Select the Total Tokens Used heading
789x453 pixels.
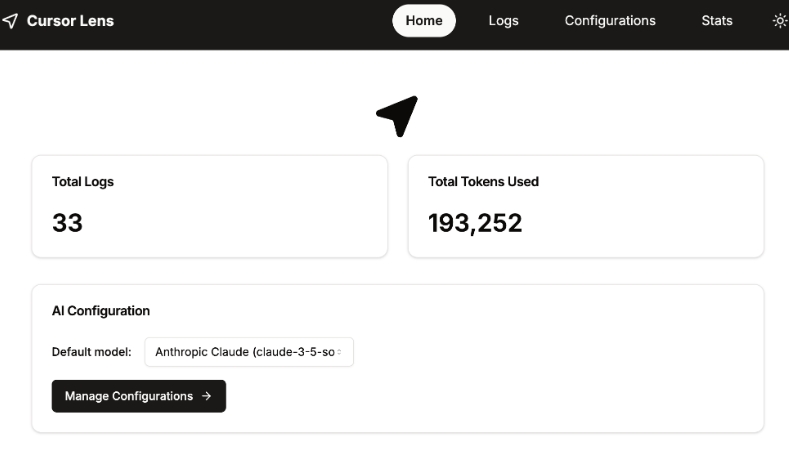[483, 182]
